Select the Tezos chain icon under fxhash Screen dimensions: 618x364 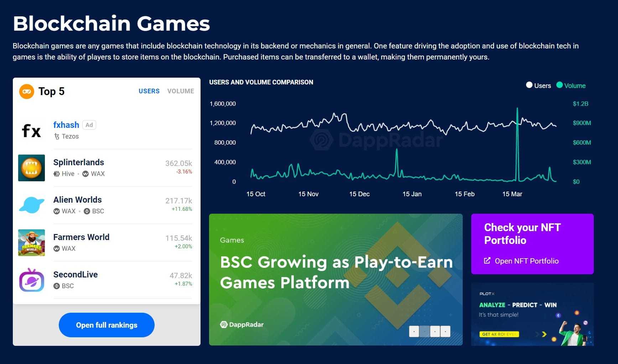pos(56,136)
